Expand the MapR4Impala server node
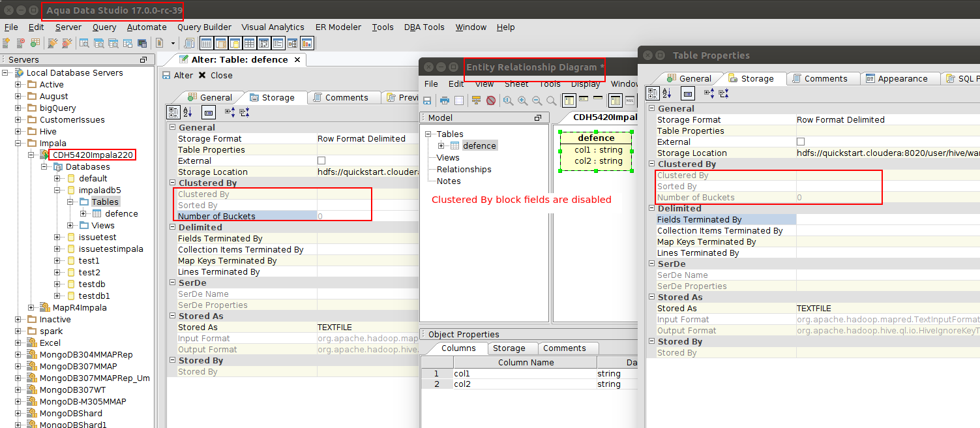The image size is (980, 428). (x=32, y=307)
